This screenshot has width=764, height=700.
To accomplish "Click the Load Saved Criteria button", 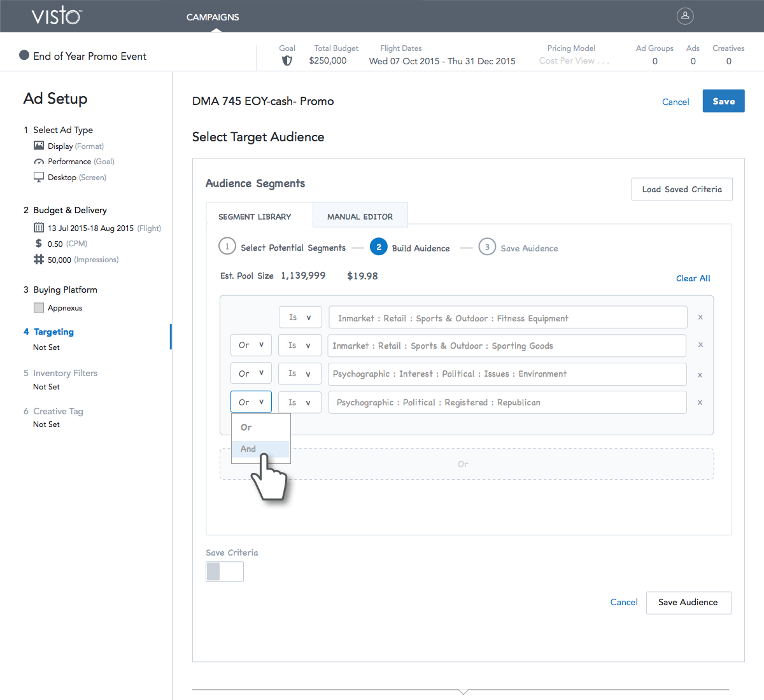I will (x=681, y=189).
